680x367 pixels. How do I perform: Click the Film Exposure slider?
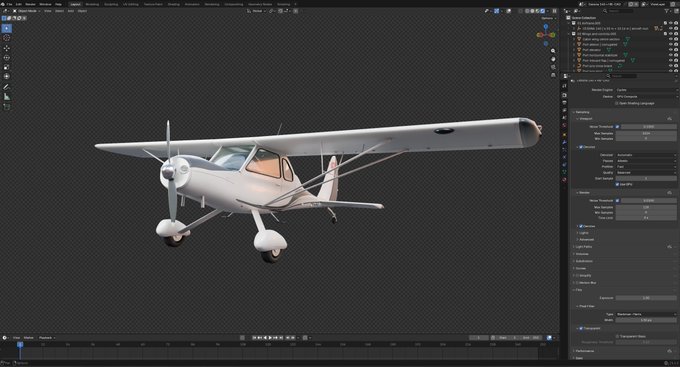click(x=646, y=298)
